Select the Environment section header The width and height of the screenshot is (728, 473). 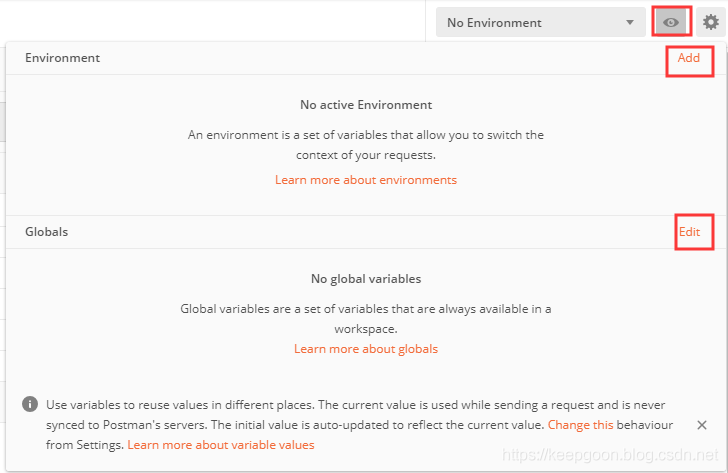62,58
